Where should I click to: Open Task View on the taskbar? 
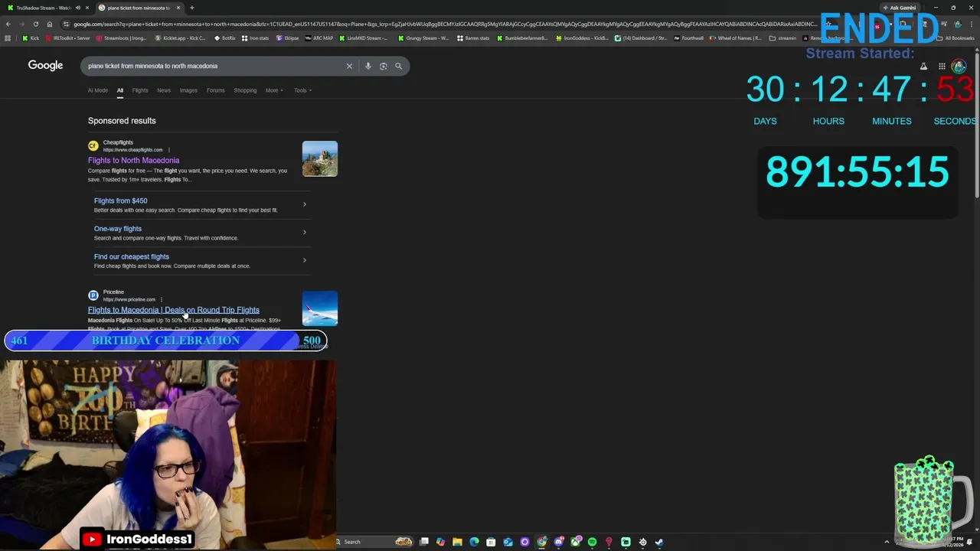[x=423, y=542]
